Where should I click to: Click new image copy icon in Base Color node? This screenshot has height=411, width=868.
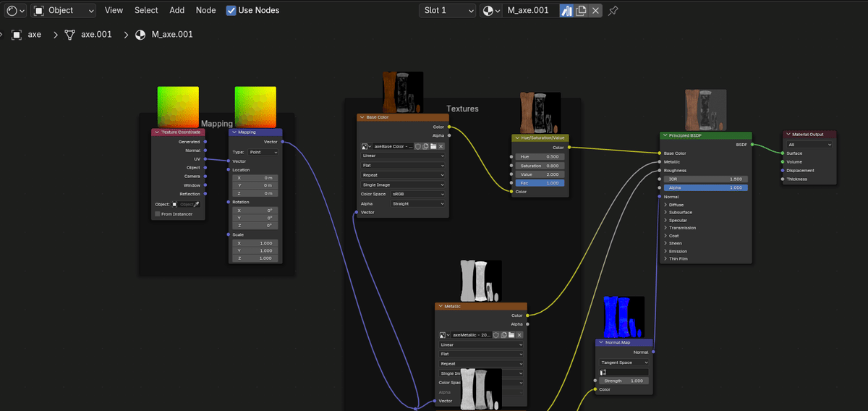425,146
